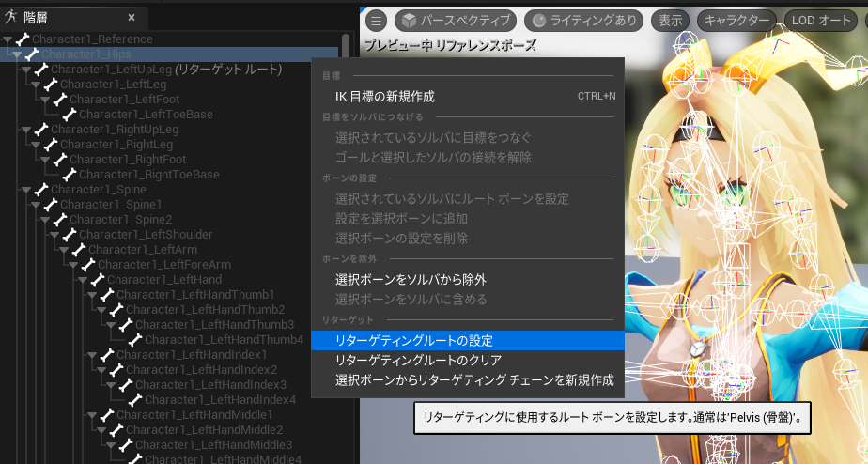
Task: Click bone icon of Character1_RightUpLeg
Action: 41,129
